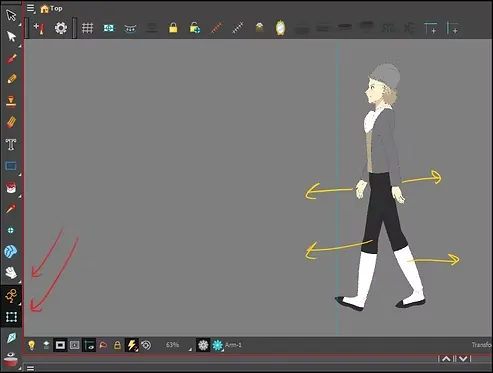Select the red Dropper tool

coord(11,209)
